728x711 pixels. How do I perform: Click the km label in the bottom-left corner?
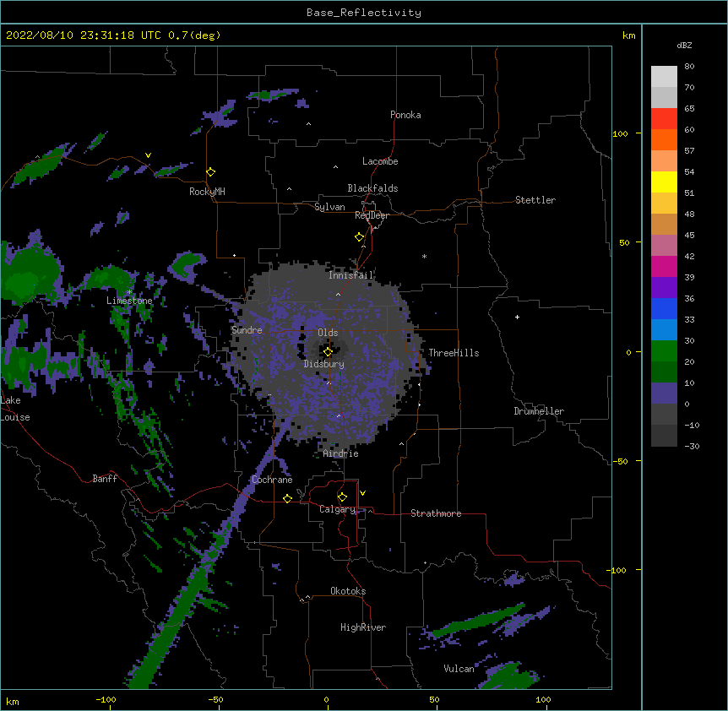pyautogui.click(x=13, y=702)
